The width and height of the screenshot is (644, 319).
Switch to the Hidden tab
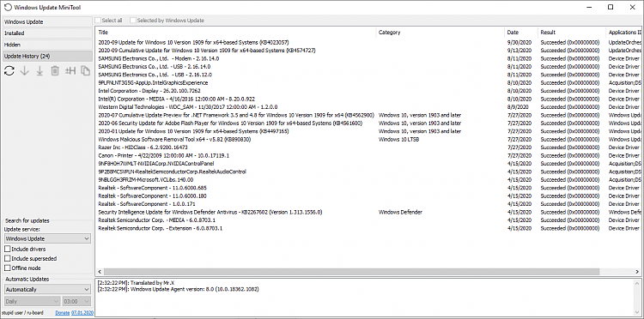tap(47, 45)
